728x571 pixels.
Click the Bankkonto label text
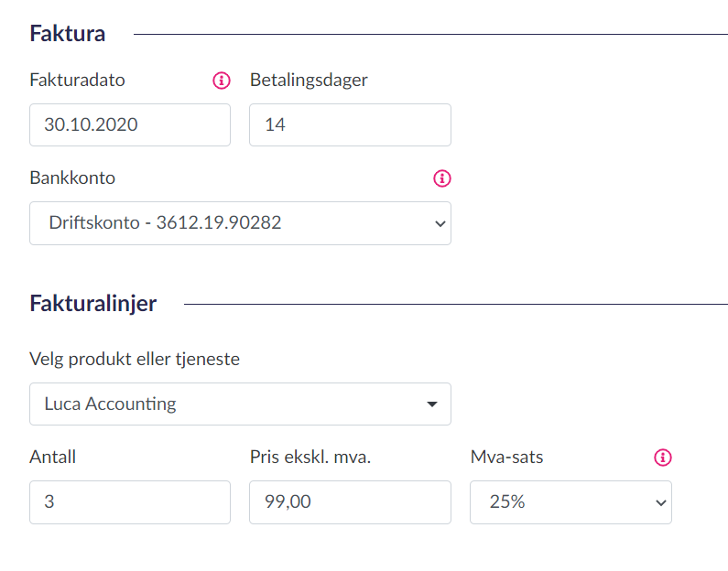point(72,178)
